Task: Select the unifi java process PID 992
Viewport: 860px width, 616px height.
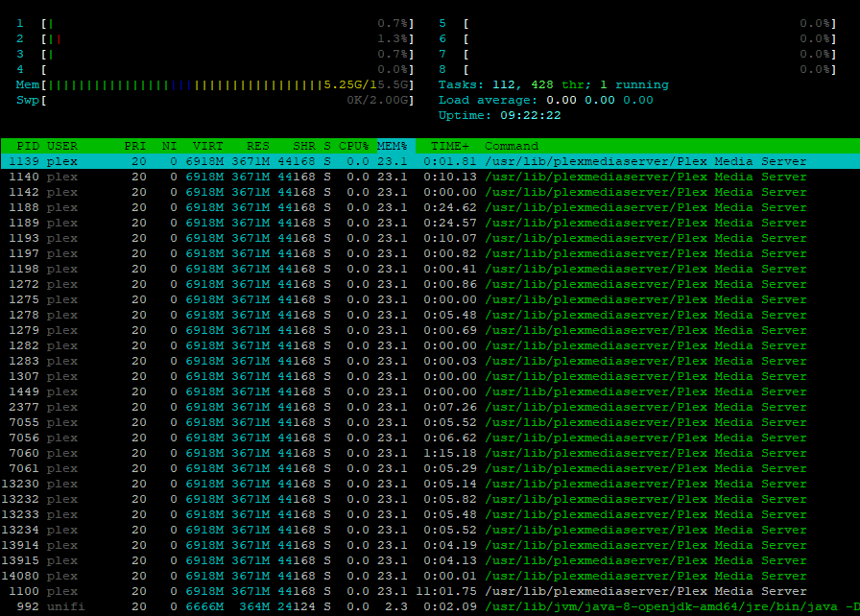Action: 430,606
